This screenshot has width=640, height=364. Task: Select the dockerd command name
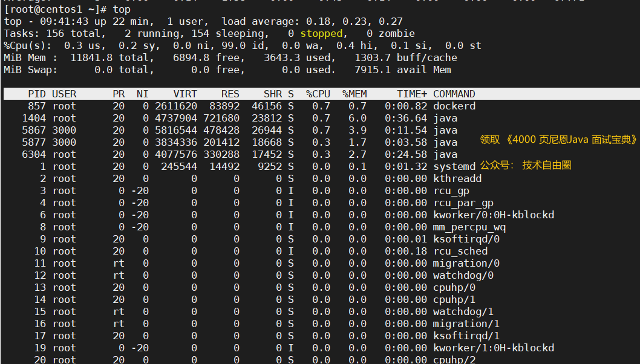(454, 106)
